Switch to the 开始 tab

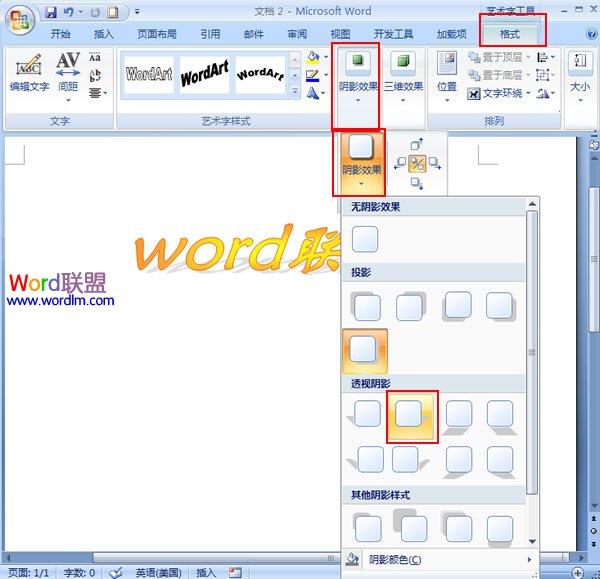pyautogui.click(x=60, y=34)
